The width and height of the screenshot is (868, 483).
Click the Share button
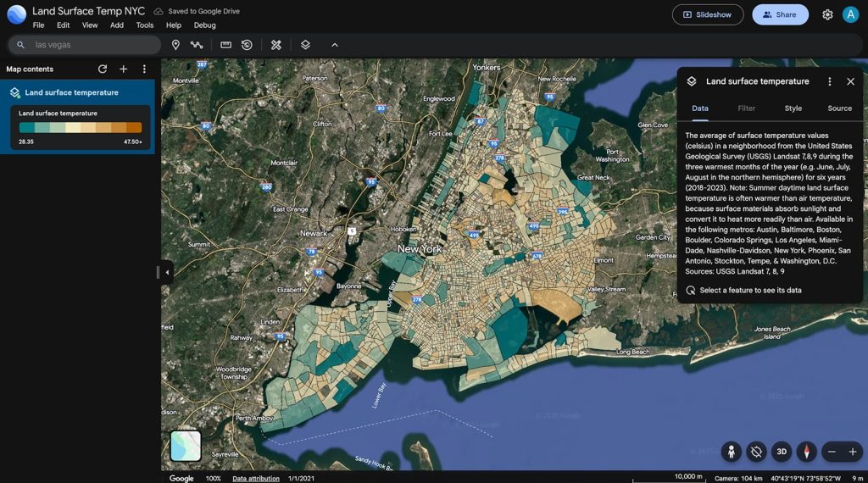(x=780, y=14)
